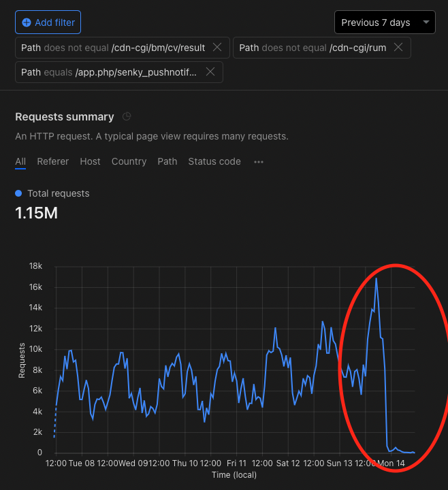The width and height of the screenshot is (448, 490).
Task: Click the flat low line near Mon 14
Action: [x=402, y=451]
